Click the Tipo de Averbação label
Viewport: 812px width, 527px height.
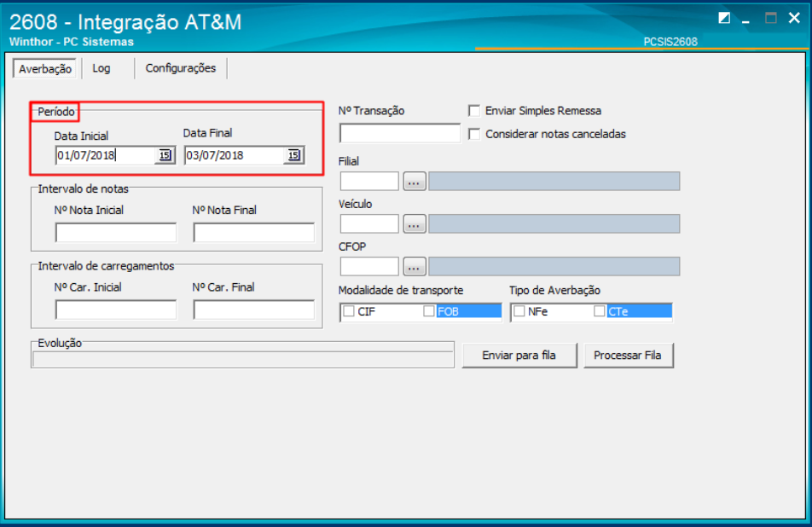pyautogui.click(x=554, y=291)
